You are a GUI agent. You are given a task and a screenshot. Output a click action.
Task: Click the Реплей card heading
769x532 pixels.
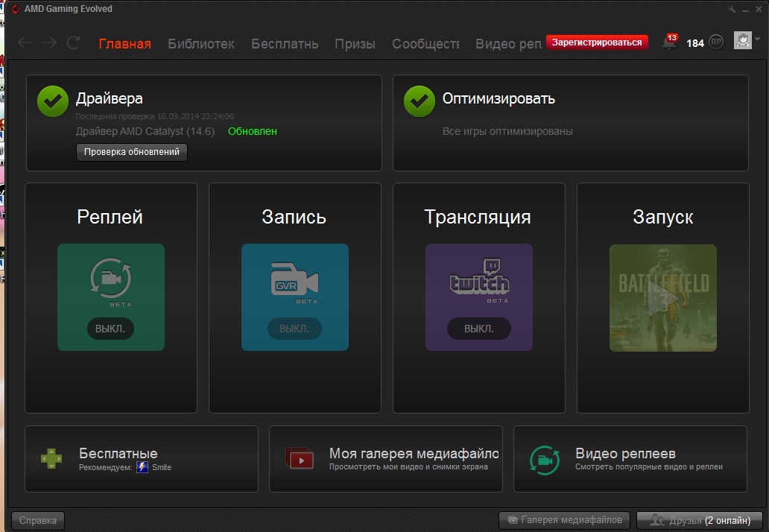110,217
